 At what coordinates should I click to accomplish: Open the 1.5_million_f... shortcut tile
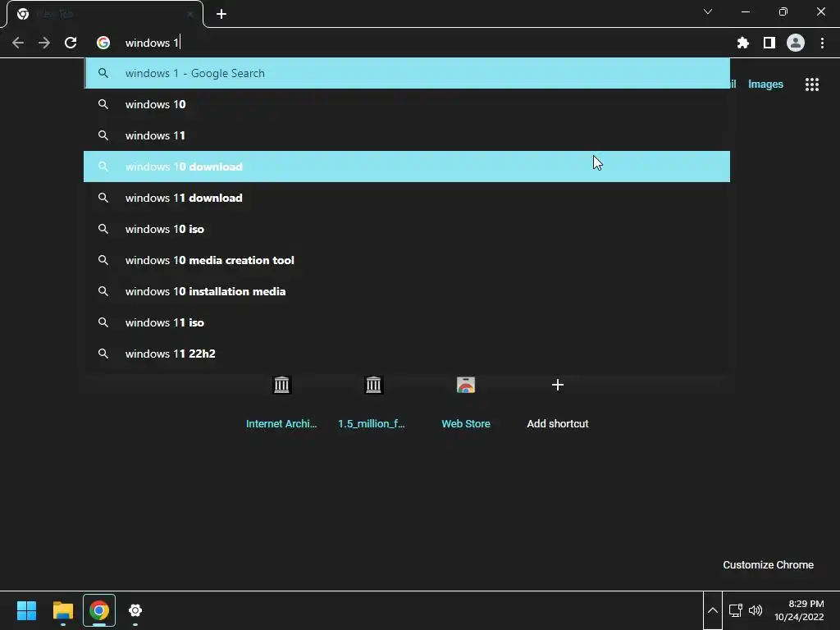pos(373,403)
